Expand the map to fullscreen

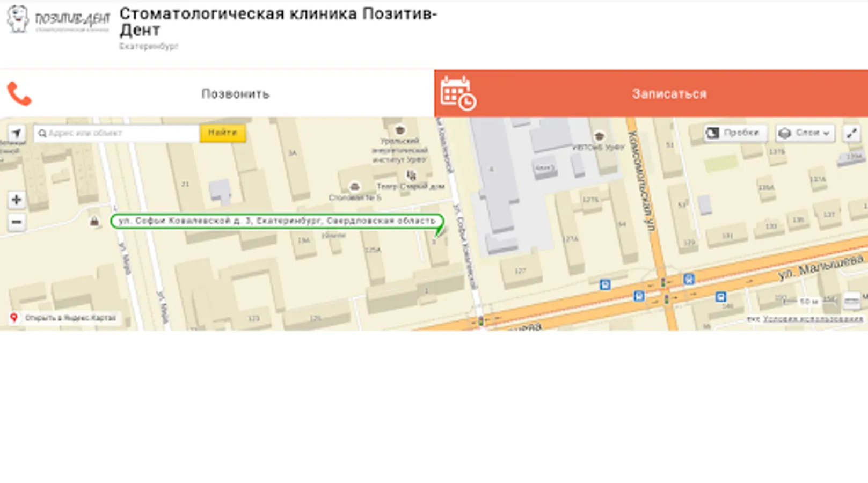[852, 133]
